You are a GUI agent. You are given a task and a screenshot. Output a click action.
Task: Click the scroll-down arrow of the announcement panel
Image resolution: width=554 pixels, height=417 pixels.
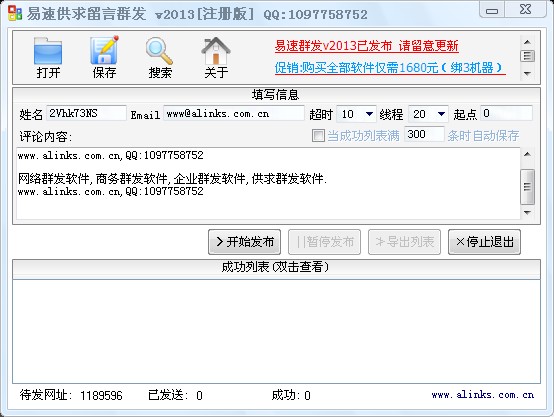(x=527, y=74)
